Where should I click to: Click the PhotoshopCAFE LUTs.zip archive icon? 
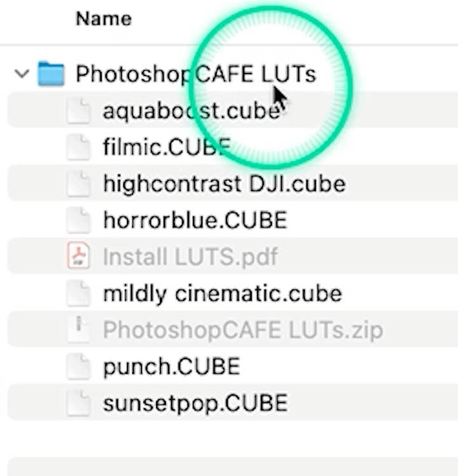point(79,329)
